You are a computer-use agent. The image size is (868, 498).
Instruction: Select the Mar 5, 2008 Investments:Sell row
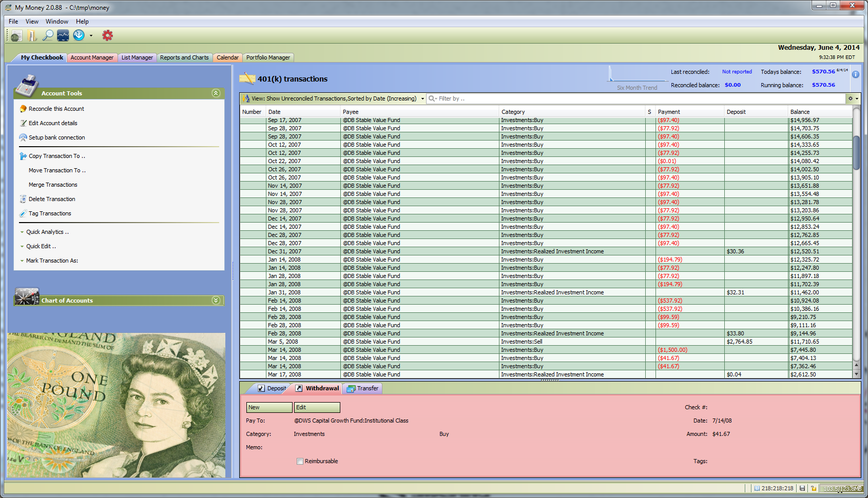point(546,342)
